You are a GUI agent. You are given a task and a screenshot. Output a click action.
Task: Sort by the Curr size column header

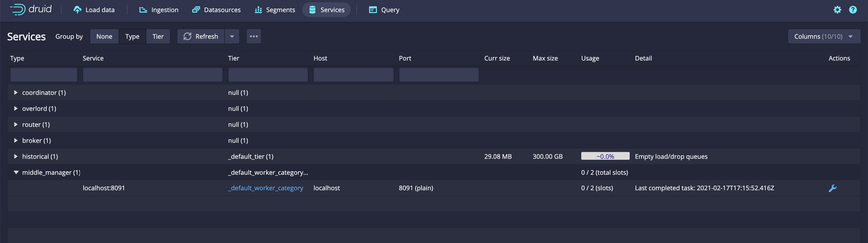click(x=497, y=58)
